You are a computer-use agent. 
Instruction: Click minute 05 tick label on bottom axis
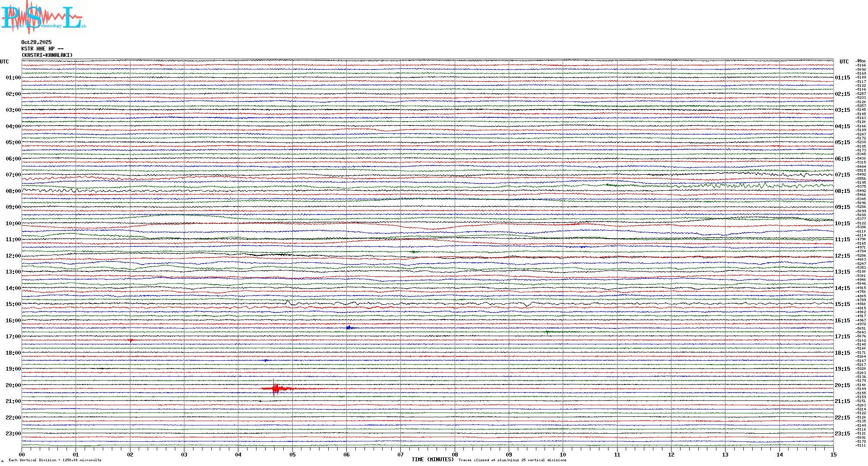click(x=292, y=454)
